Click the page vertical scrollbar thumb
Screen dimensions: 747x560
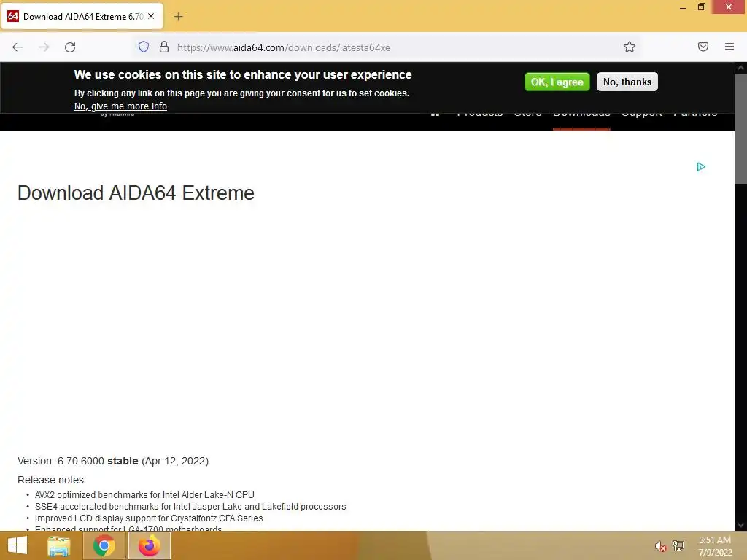(x=741, y=128)
